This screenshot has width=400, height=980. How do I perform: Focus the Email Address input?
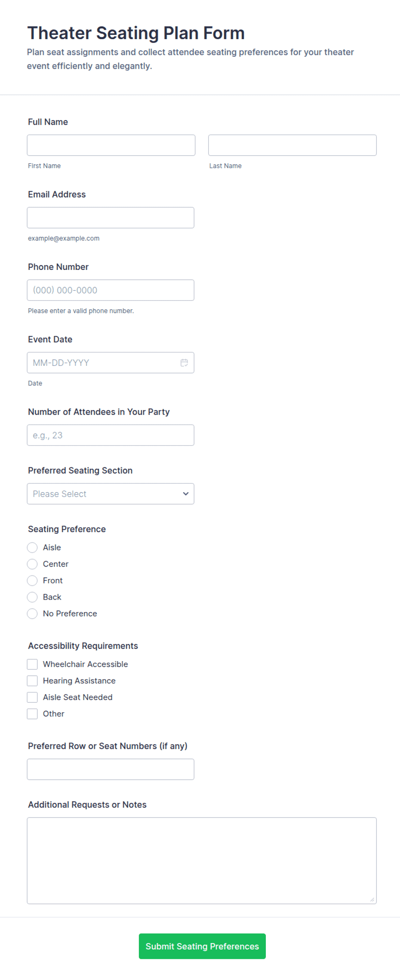(111, 218)
